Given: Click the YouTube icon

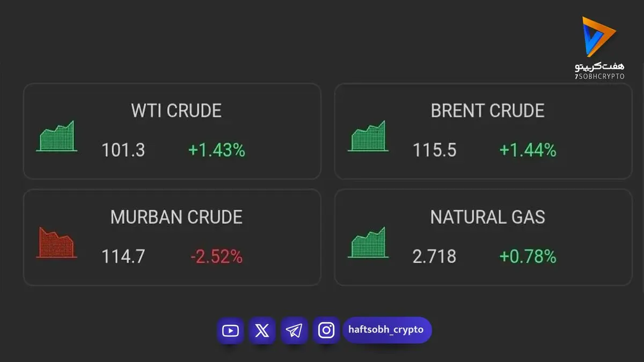Looking at the screenshot, I should [230, 330].
